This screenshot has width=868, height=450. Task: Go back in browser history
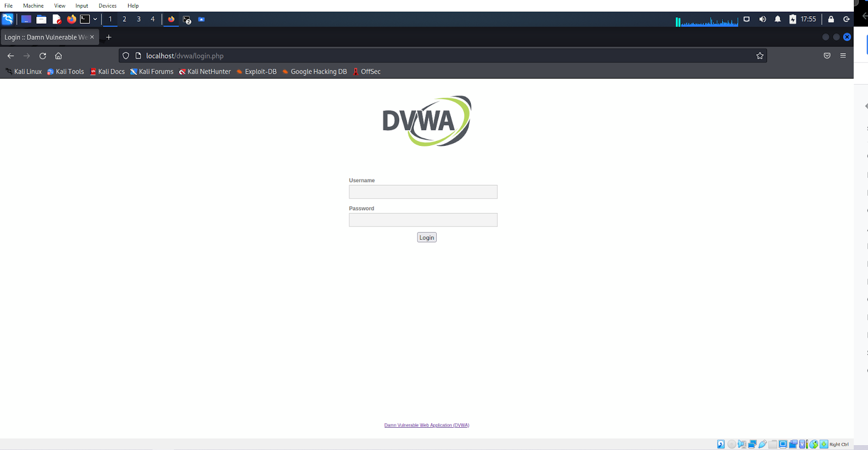11,56
